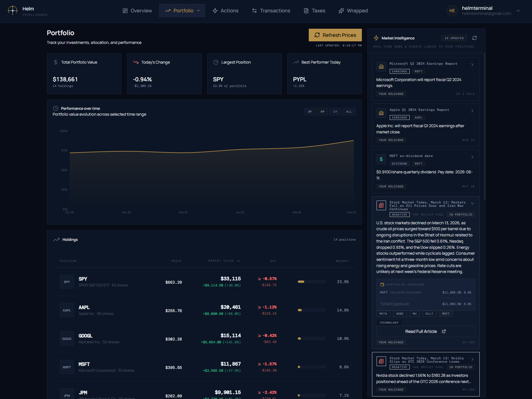532x399 pixels.
Task: Click the Performance over time chart icon
Action: 56,108
